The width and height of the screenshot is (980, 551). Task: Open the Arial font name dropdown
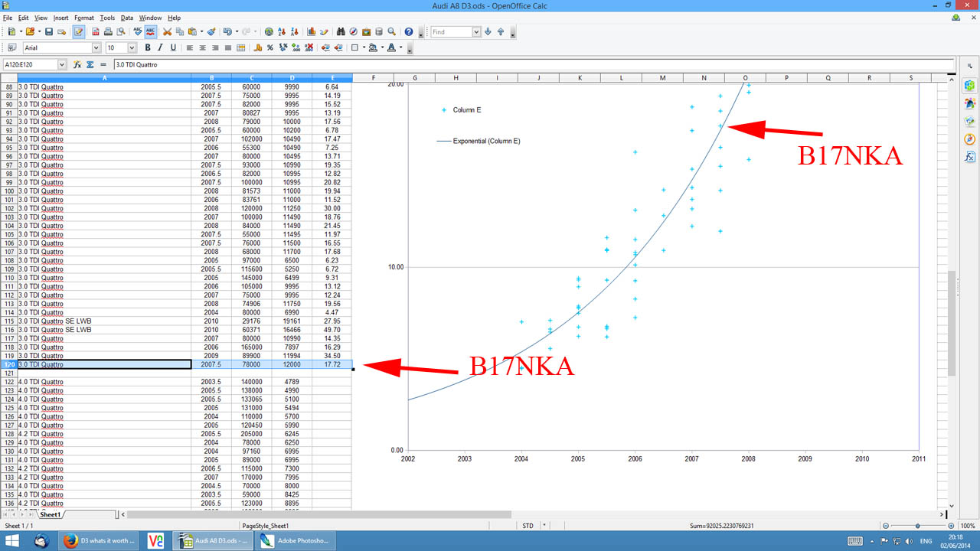tap(96, 47)
